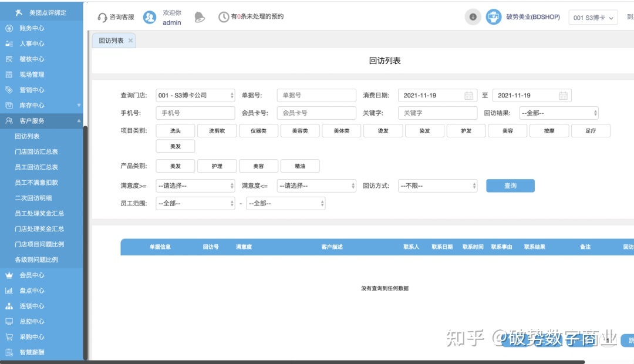The height and width of the screenshot is (364, 634).
Task: Open 员工回访汇总表 menu item
Action: click(36, 167)
